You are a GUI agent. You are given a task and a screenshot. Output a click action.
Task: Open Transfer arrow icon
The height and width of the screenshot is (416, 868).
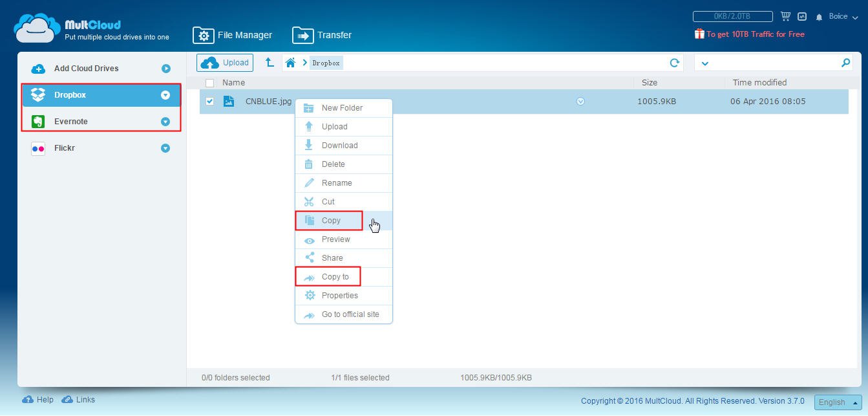pyautogui.click(x=302, y=35)
